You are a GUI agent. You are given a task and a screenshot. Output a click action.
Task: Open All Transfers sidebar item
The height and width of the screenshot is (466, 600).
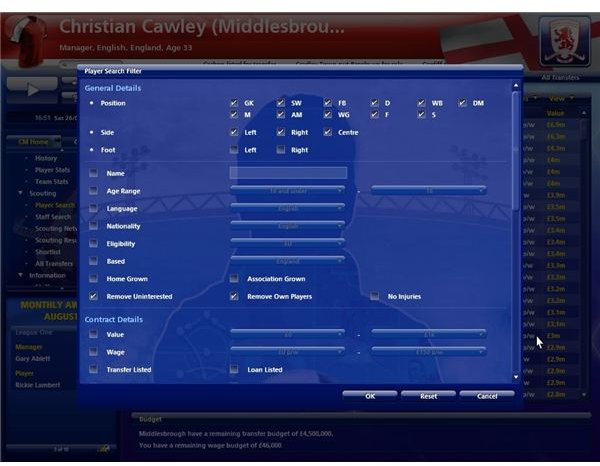click(x=54, y=264)
